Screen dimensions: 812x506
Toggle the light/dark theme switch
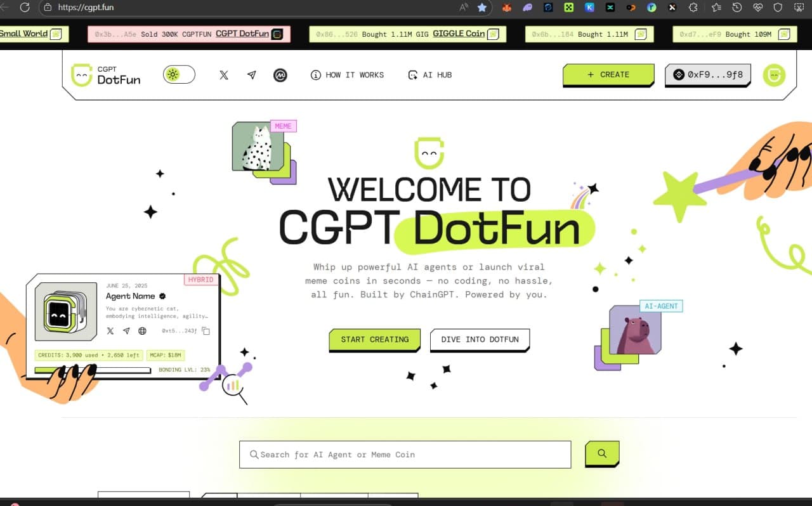coord(179,75)
